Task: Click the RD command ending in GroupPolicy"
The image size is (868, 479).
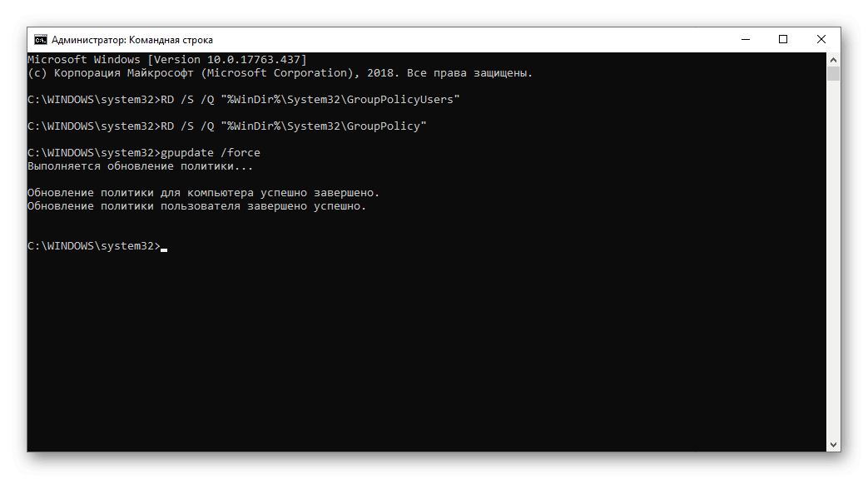Action: [x=294, y=126]
